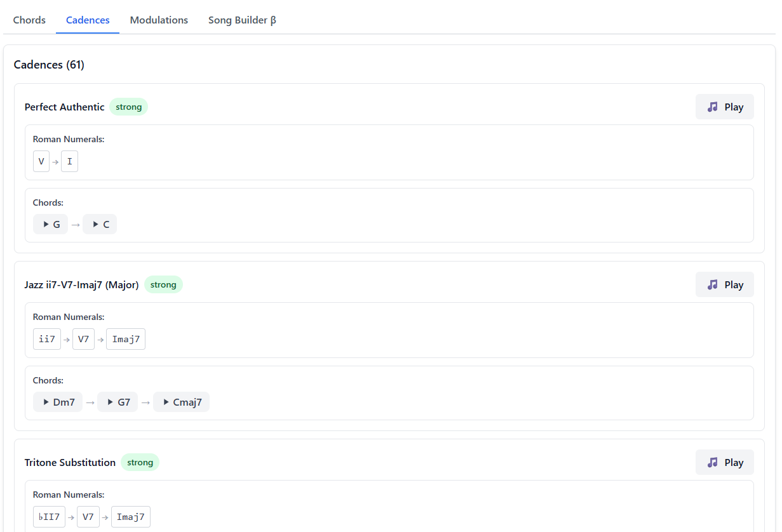Click the ii7 roman numeral chip

pos(47,339)
